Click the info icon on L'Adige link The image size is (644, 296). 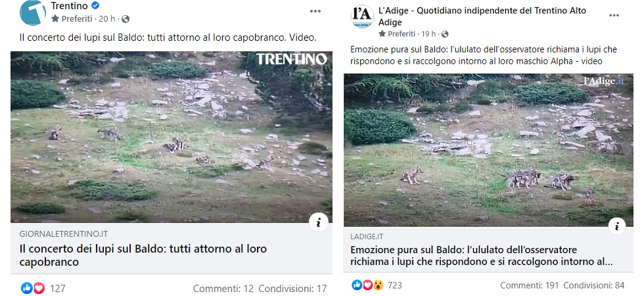pos(616,226)
